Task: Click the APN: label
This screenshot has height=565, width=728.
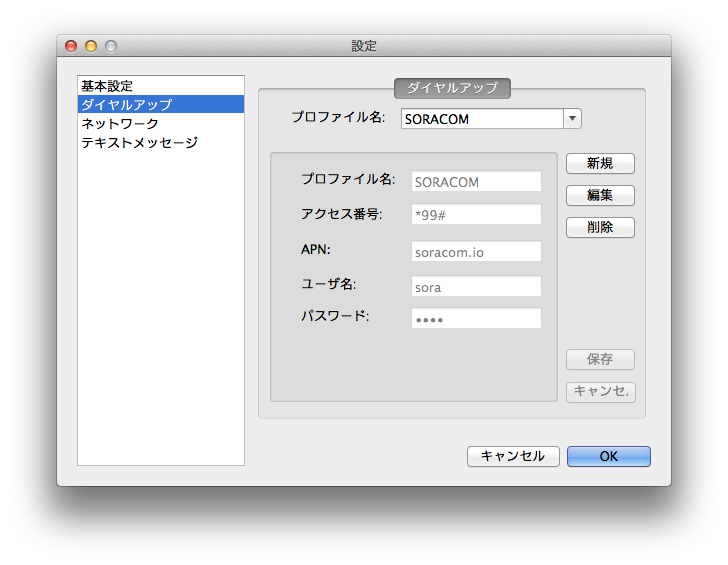Action: (x=316, y=249)
